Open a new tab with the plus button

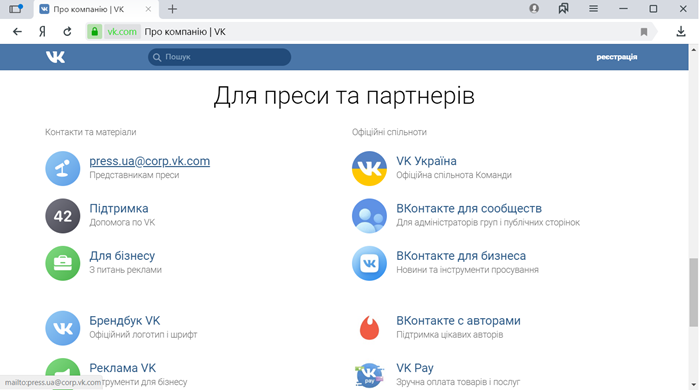(172, 9)
